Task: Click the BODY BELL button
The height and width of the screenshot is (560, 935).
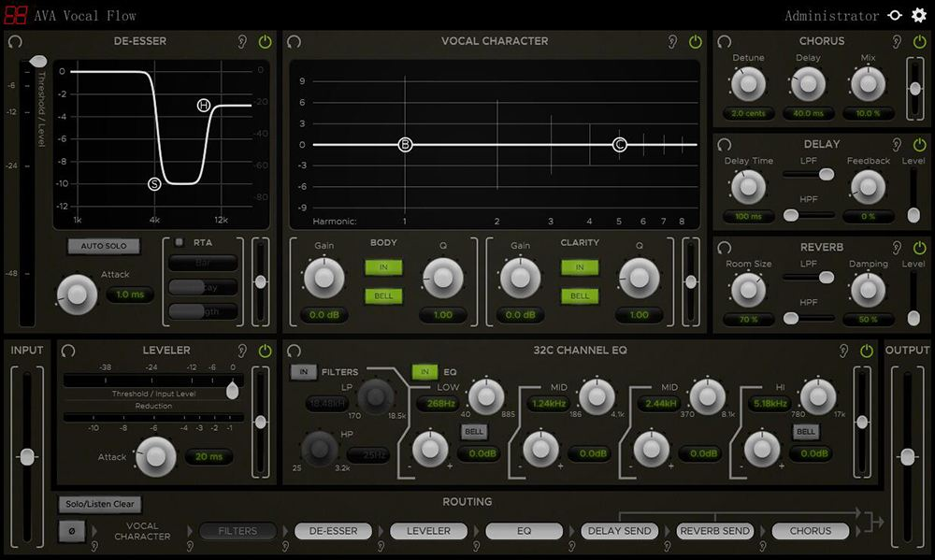Action: click(x=383, y=295)
